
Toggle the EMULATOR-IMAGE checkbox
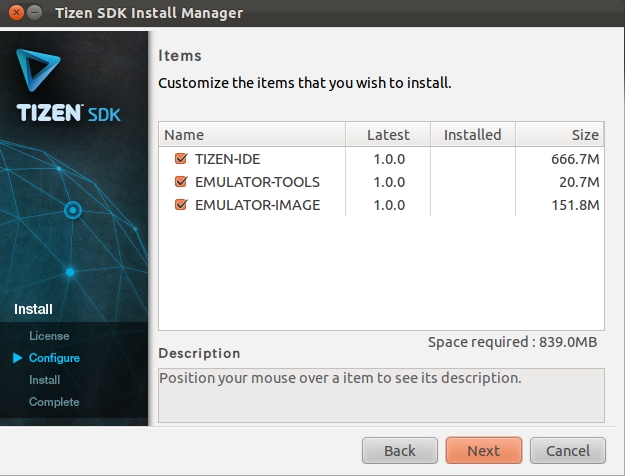tap(181, 205)
